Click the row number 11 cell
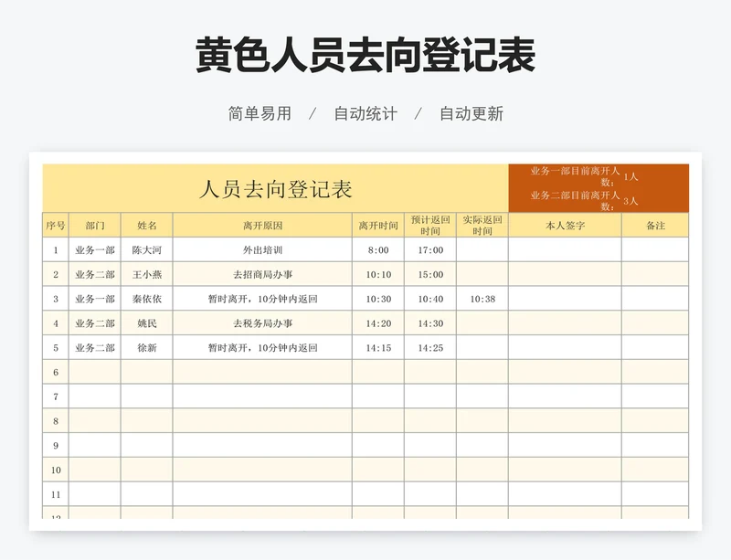This screenshot has height=560, width=731. point(56,494)
